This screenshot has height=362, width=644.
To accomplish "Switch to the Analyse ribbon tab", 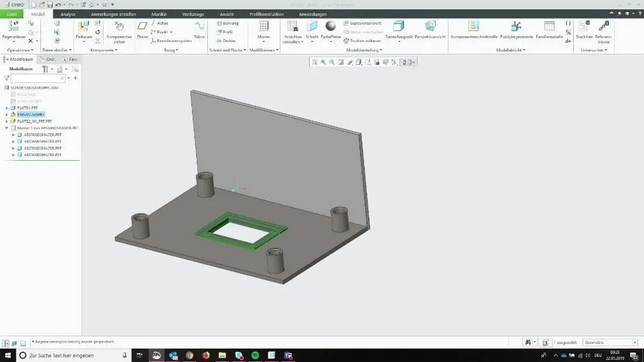I will pyautogui.click(x=68, y=14).
